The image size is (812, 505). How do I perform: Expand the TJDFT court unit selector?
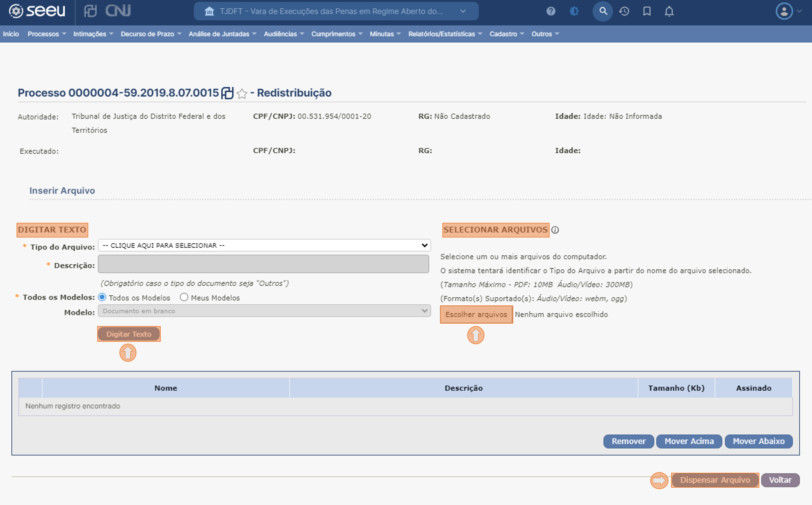click(x=336, y=11)
